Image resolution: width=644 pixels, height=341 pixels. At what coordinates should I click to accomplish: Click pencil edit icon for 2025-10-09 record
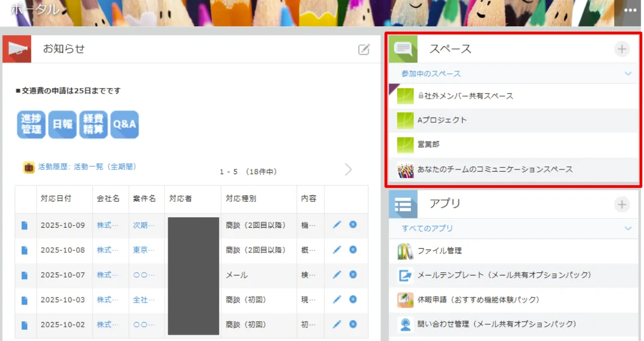(337, 225)
